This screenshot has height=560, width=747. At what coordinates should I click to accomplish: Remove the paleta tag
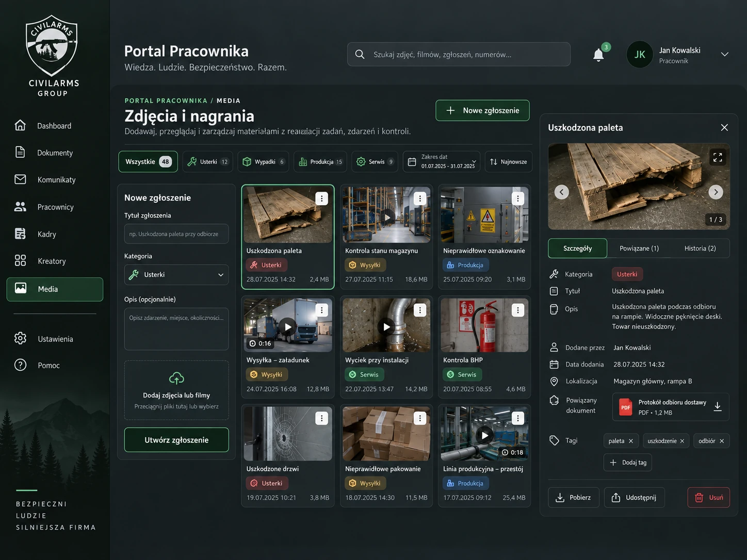(631, 441)
